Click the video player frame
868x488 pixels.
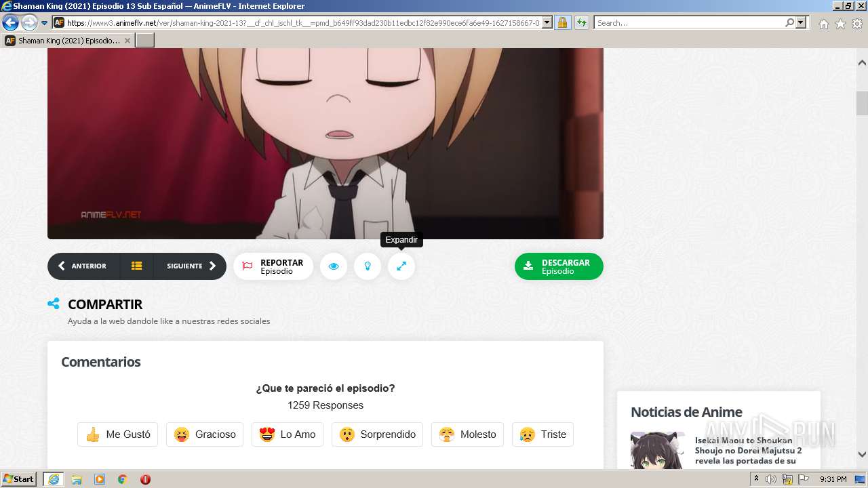point(325,144)
